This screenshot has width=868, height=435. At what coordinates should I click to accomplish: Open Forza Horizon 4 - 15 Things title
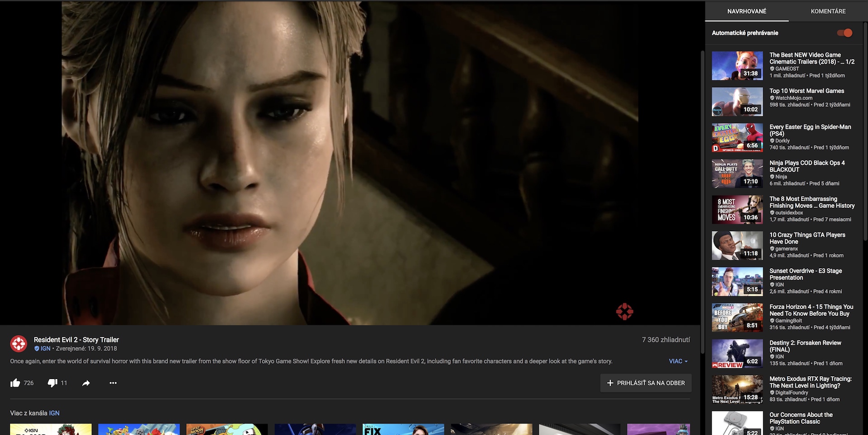pyautogui.click(x=811, y=310)
